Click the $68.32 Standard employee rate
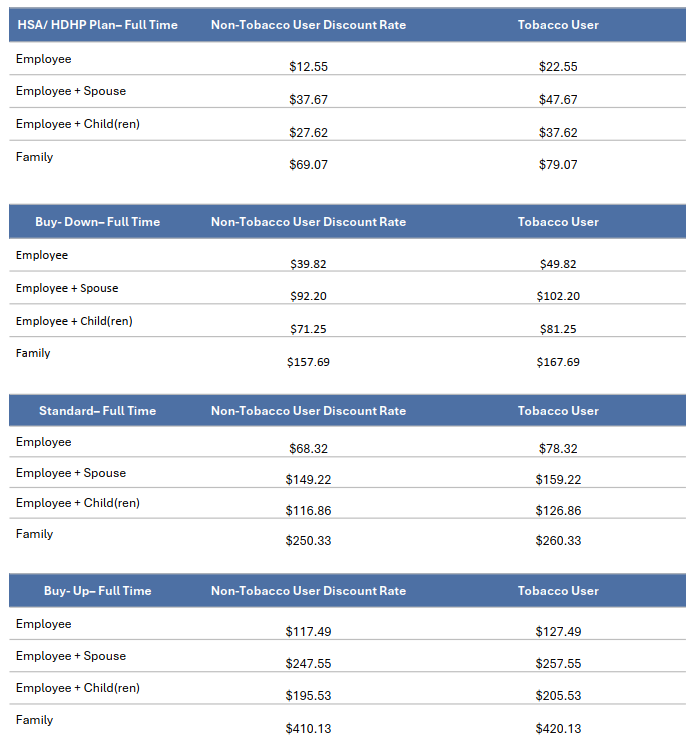The image size is (695, 740). click(308, 449)
